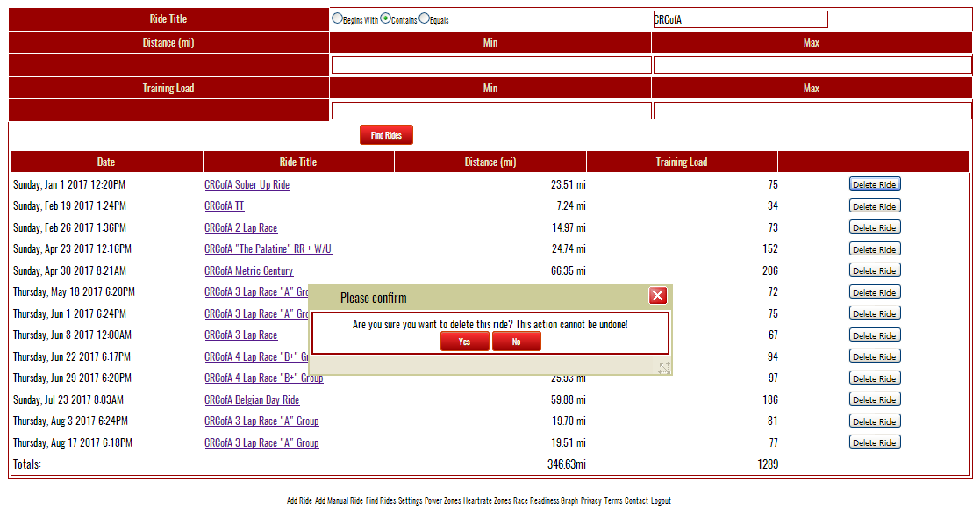This screenshot has height=518, width=980.
Task: Confirm deletion with the Yes button
Action: tap(464, 342)
